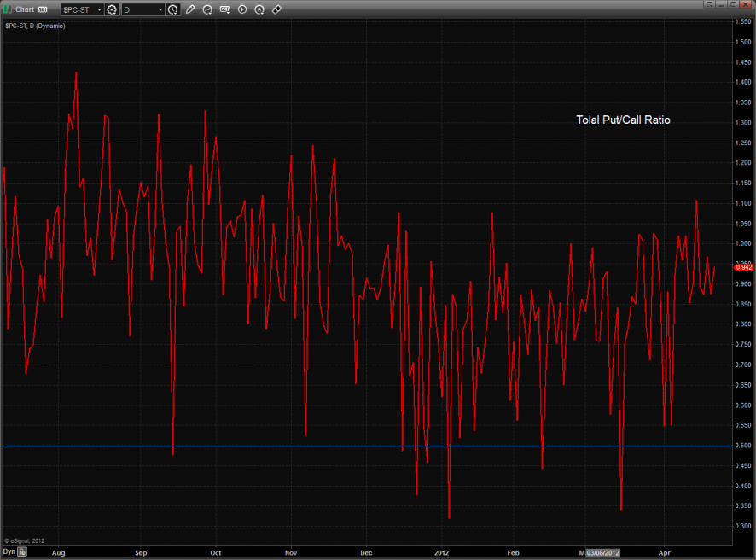Click the Dyn button at bottom left
Viewport: 756px width, 560px height.
(9, 552)
